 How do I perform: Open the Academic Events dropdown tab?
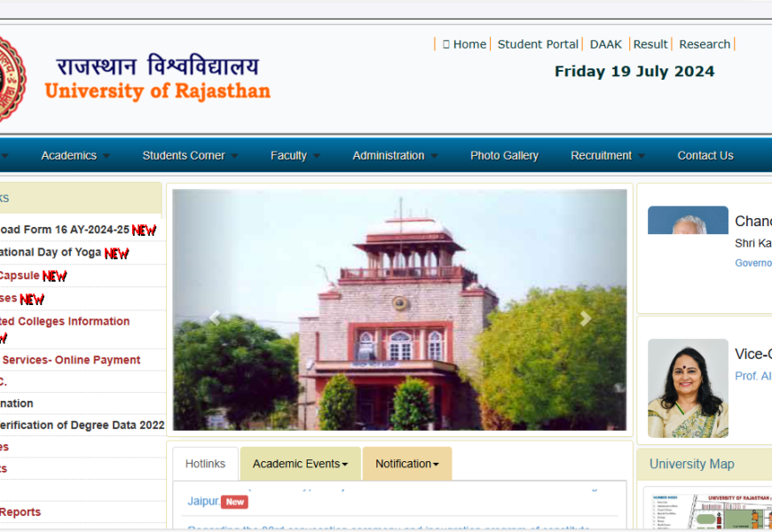300,464
